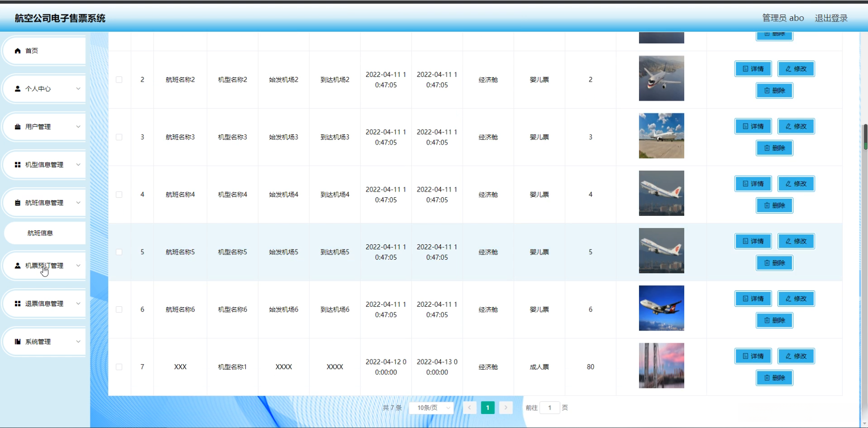Open 详情 for flight 航班名称6
This screenshot has width=868, height=428.
[753, 299]
